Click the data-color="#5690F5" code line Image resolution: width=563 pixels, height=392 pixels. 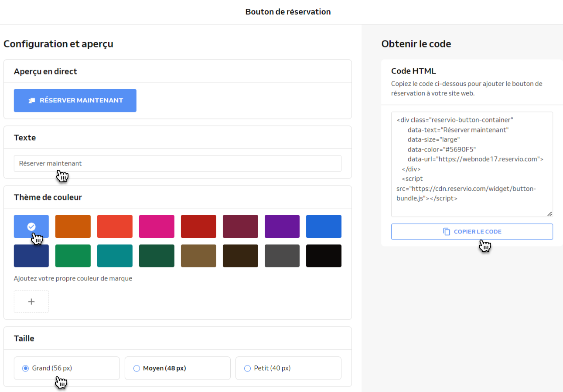(x=442, y=149)
